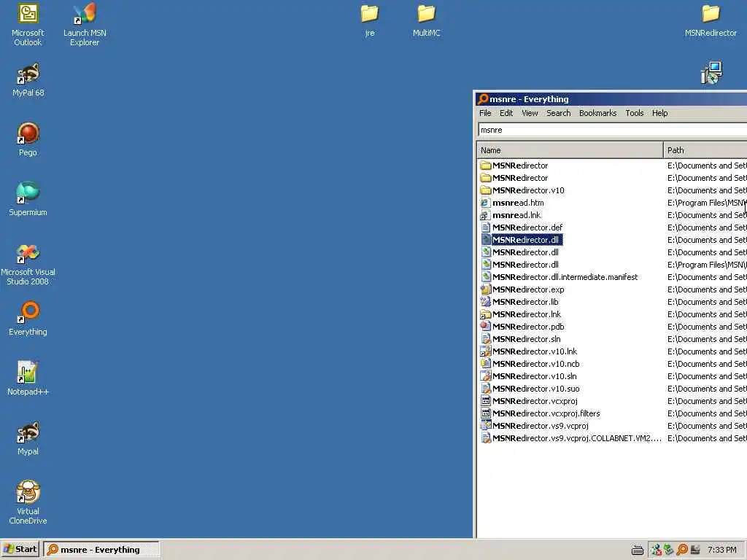Select the MSNRedirector.v10.ncb result
Viewport: 747px width, 560px height.
tap(536, 364)
